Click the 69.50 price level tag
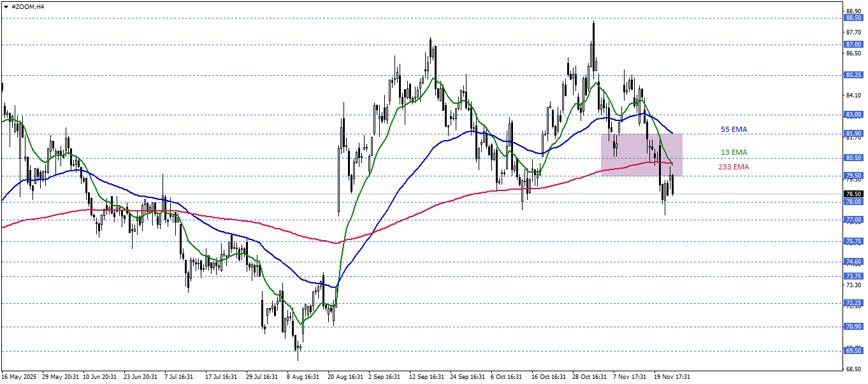This screenshot has height=384, width=868. coord(853,351)
